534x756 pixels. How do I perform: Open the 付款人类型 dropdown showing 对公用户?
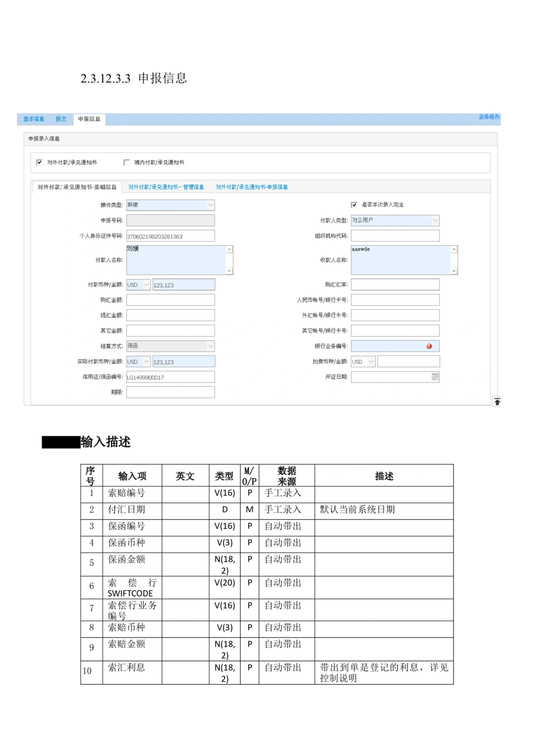pos(434,220)
